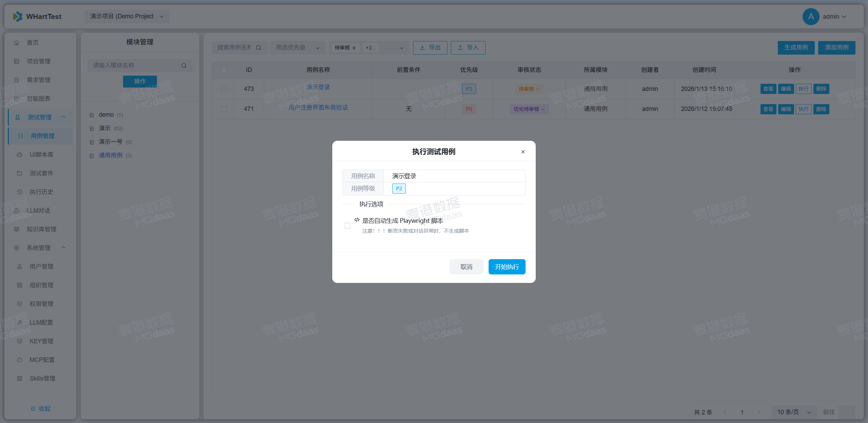Click the MCP配置 cloud icon
868x423 pixels.
20,360
